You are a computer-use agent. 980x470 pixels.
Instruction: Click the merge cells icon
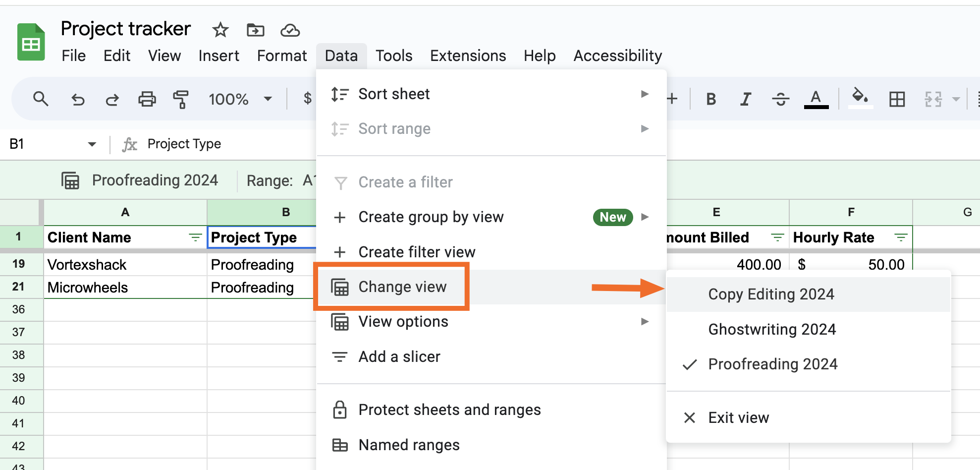click(x=933, y=100)
